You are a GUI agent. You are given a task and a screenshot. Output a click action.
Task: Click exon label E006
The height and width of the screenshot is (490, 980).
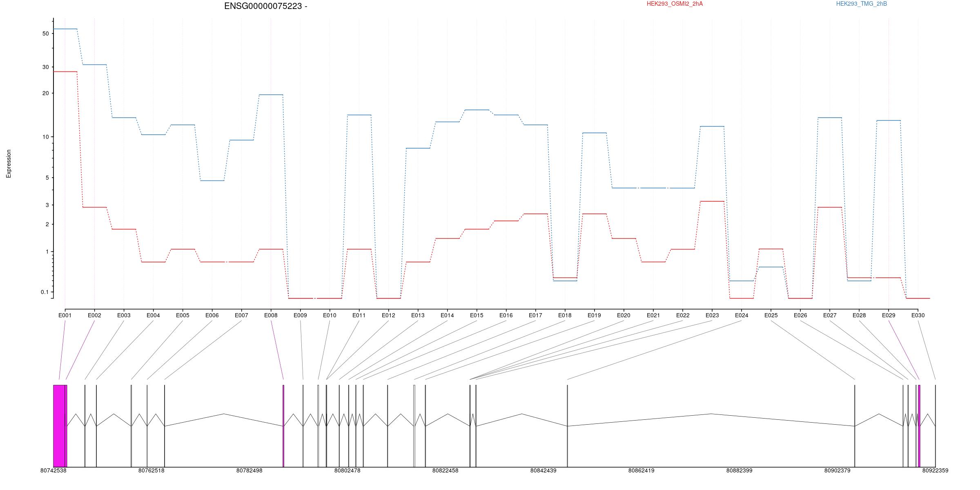212,315
